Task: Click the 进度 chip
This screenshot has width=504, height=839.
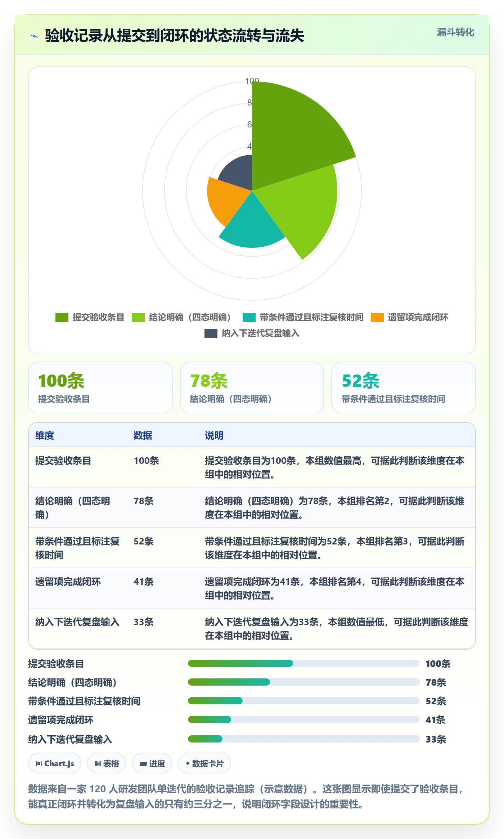Action: click(x=152, y=763)
